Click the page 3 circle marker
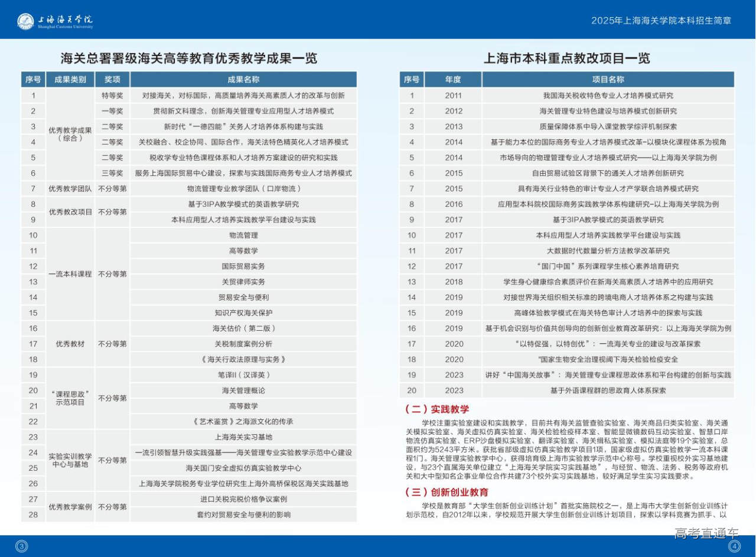This screenshot has height=557, width=756. (x=22, y=546)
